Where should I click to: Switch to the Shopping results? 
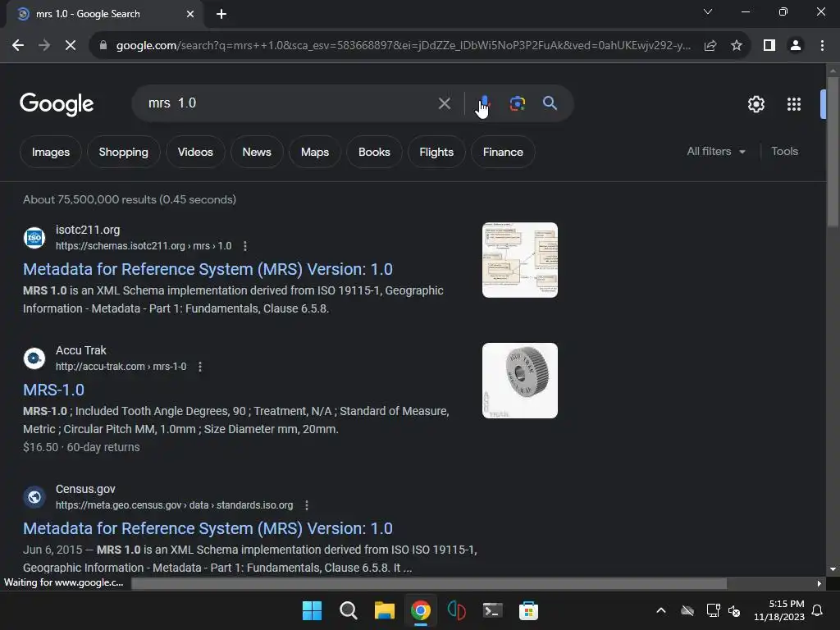pos(123,152)
